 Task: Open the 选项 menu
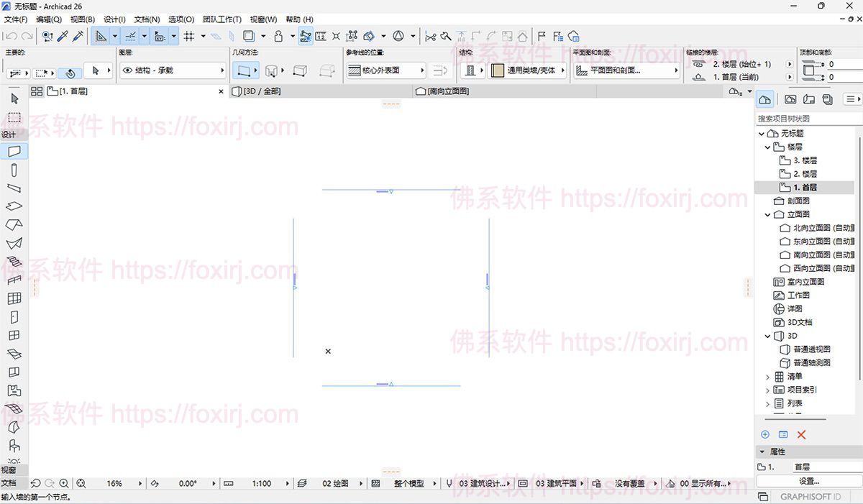tap(180, 19)
